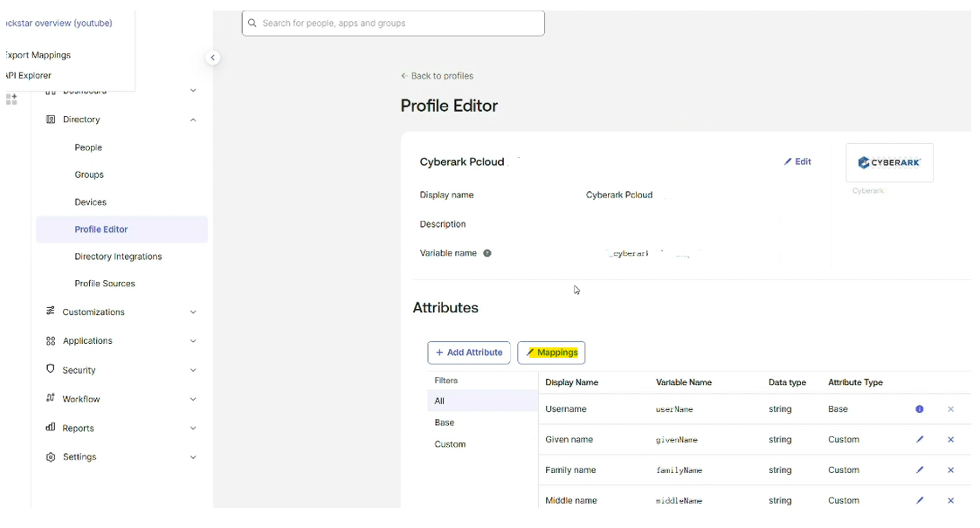980x528 pixels.
Task: Open Directory Integrations page
Action: [118, 257]
